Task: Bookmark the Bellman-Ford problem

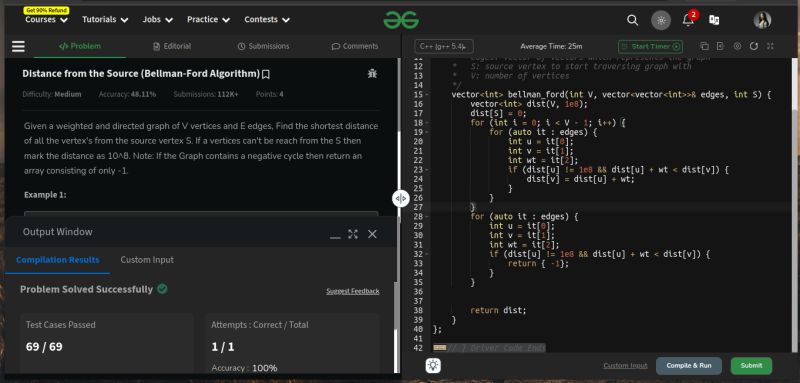Action: tap(265, 74)
